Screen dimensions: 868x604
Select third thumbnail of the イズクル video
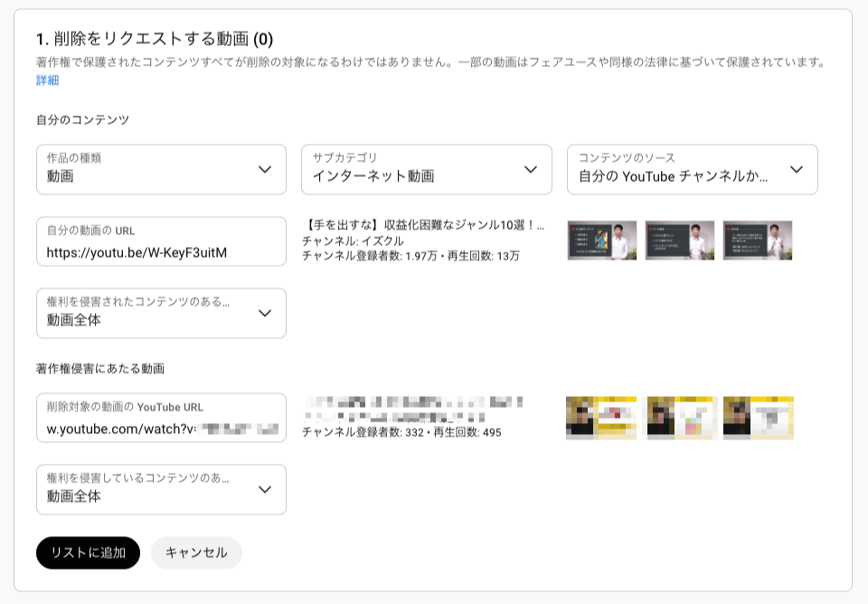(758, 241)
